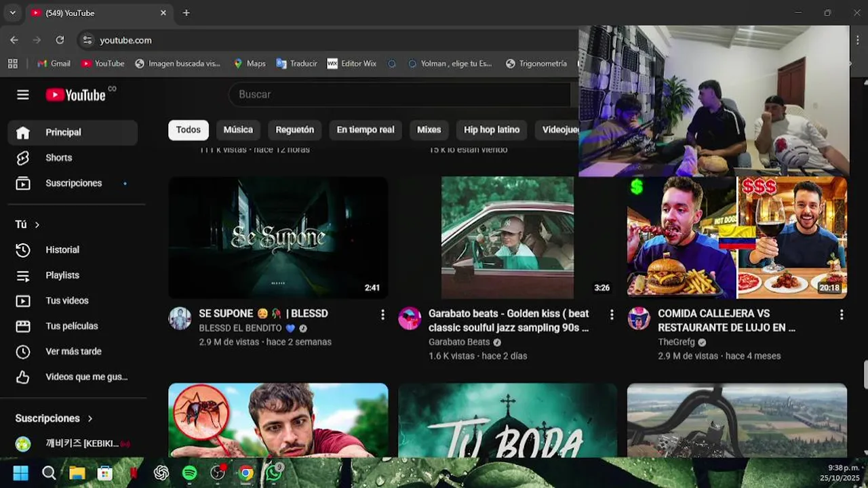Select the Videojuegos filter chip
This screenshot has width=868, height=488.
tap(557, 129)
